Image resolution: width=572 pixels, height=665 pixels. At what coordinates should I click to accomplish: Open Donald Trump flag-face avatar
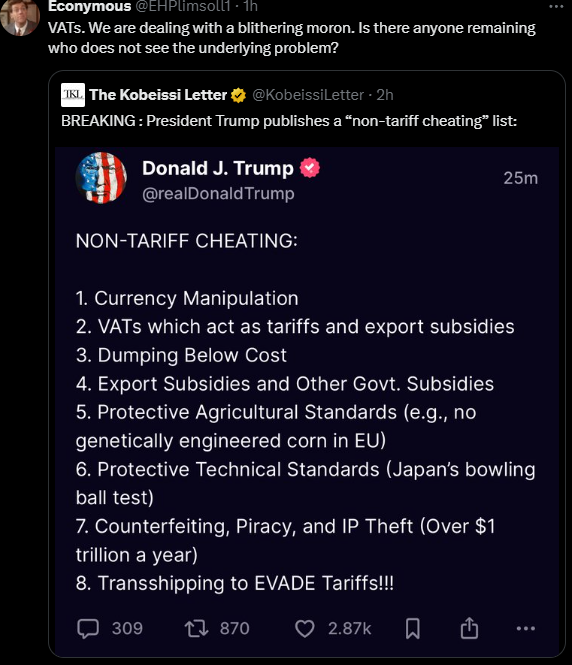[x=101, y=178]
